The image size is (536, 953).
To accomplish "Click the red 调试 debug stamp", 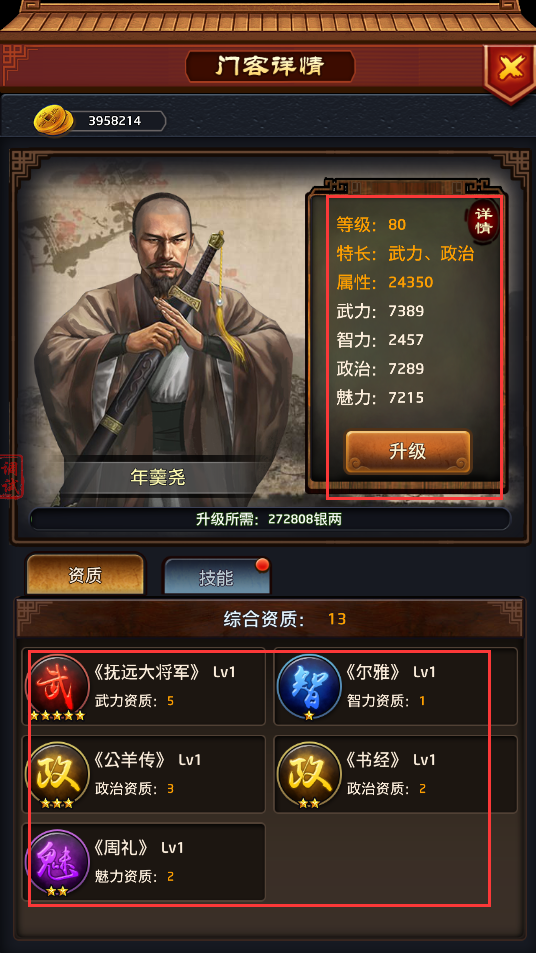I will coord(11,477).
